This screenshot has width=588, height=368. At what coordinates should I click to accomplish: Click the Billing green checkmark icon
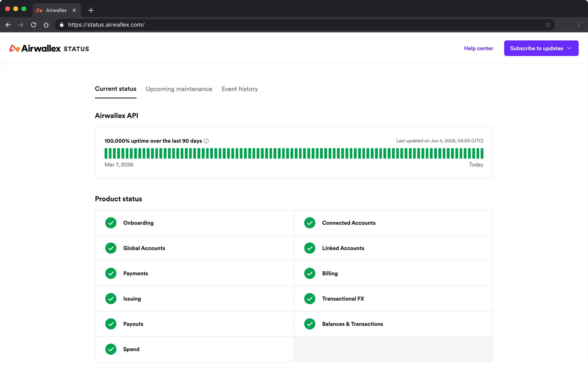tap(310, 273)
